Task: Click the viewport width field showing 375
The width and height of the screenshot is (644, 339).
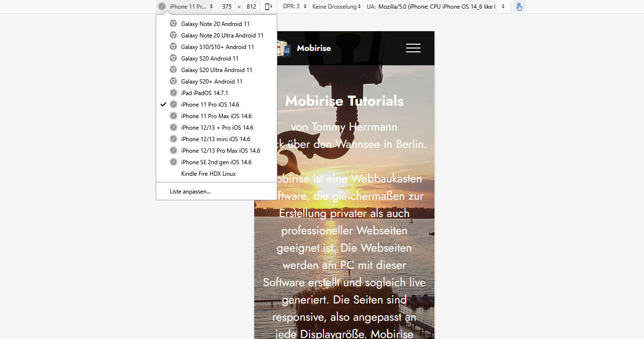Action: pos(226,7)
